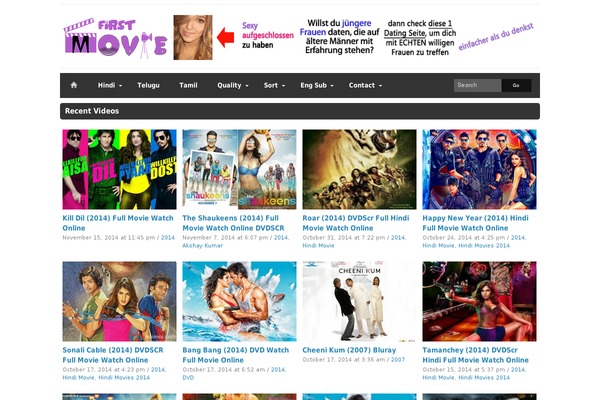
Task: Click the DVD tag under Bang Bang
Action: pos(188,378)
